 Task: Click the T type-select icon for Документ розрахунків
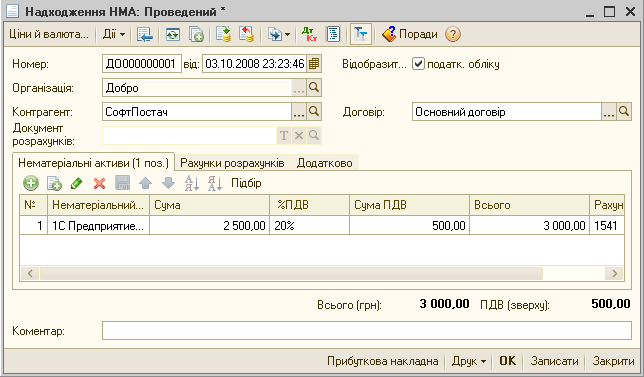click(x=284, y=135)
